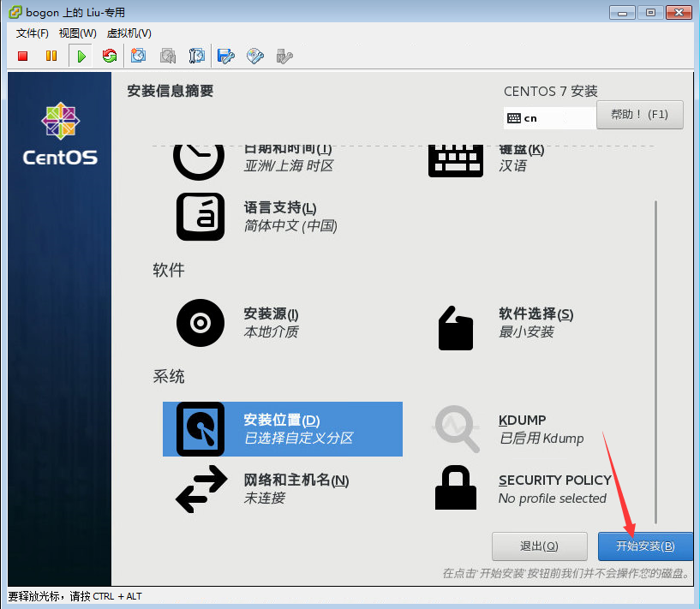Minimize the bogon VM console window
This screenshot has height=609, width=700.
(622, 13)
